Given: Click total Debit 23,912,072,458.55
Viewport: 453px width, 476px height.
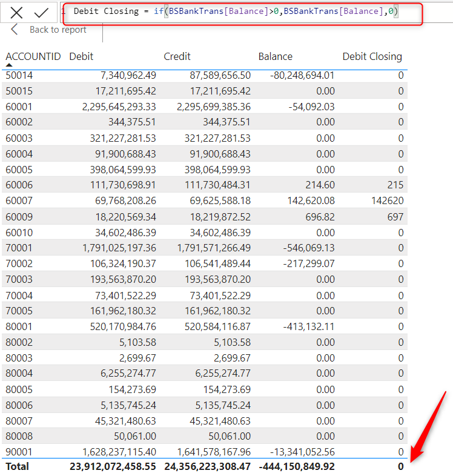Looking at the screenshot, I should 113,466.
